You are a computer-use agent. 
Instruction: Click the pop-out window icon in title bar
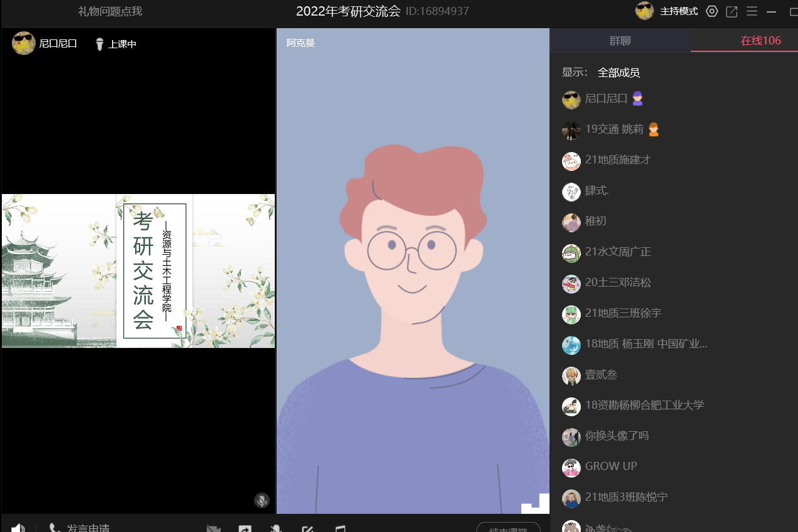click(x=732, y=11)
